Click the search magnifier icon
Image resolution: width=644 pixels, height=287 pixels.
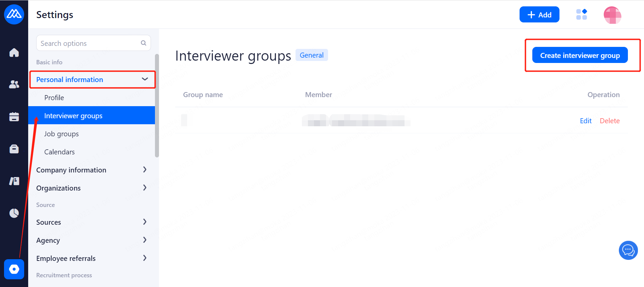(144, 43)
